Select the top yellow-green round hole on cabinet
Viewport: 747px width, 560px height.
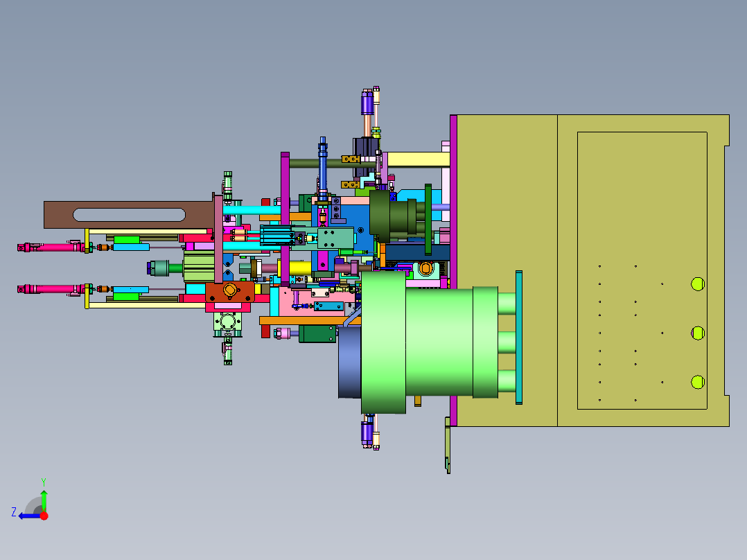pyautogui.click(x=697, y=284)
